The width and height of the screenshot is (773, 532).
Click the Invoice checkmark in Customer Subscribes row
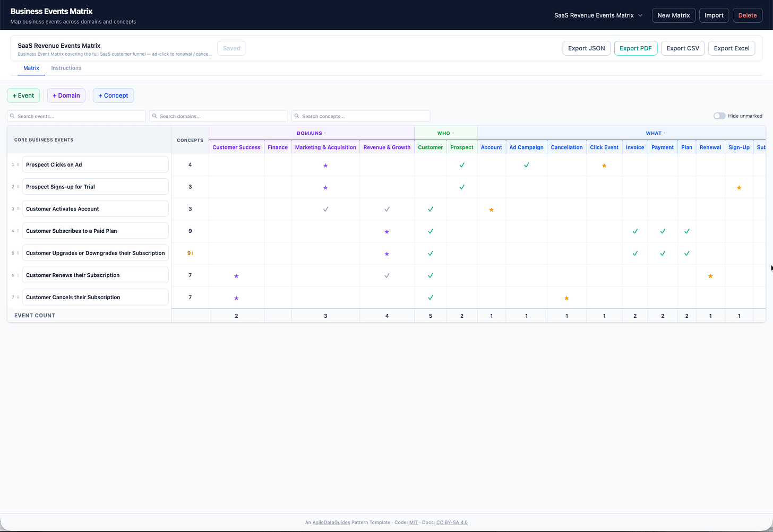click(x=635, y=231)
